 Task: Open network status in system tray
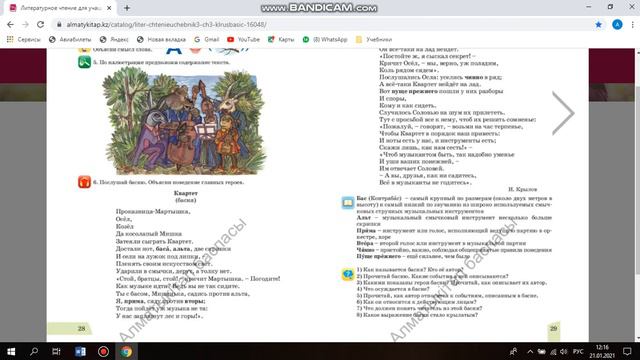[x=553, y=351]
